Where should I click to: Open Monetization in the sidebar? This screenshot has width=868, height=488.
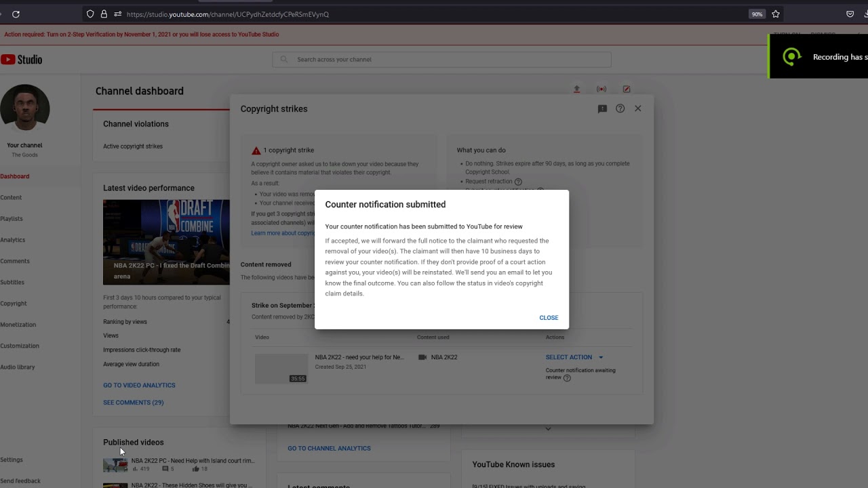click(x=18, y=325)
